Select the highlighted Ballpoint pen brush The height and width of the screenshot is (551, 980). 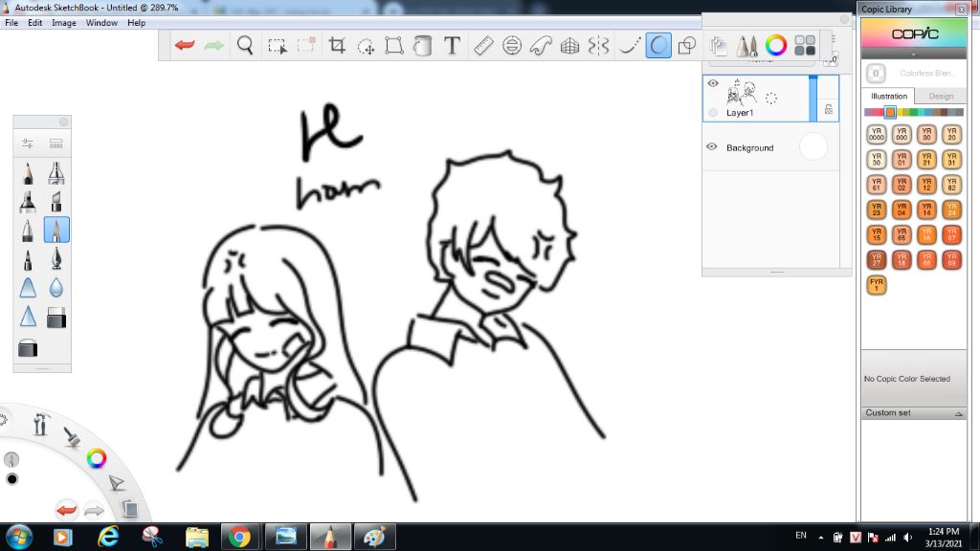click(x=56, y=230)
